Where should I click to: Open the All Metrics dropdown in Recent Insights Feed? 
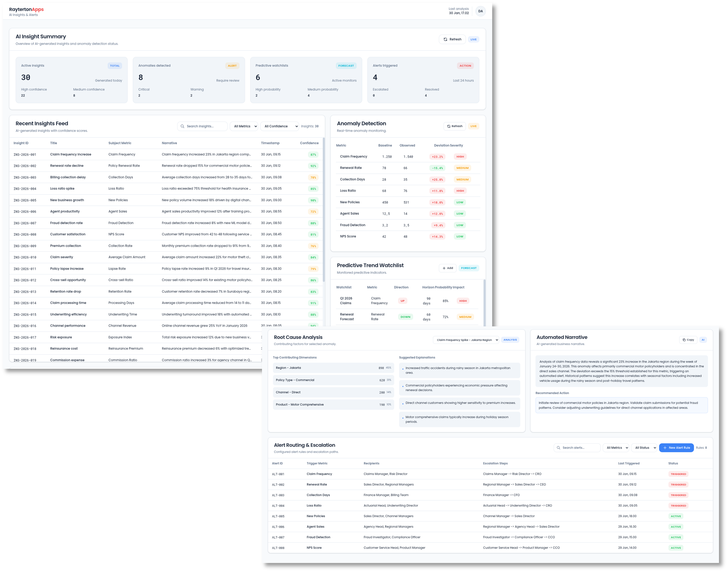tap(244, 126)
